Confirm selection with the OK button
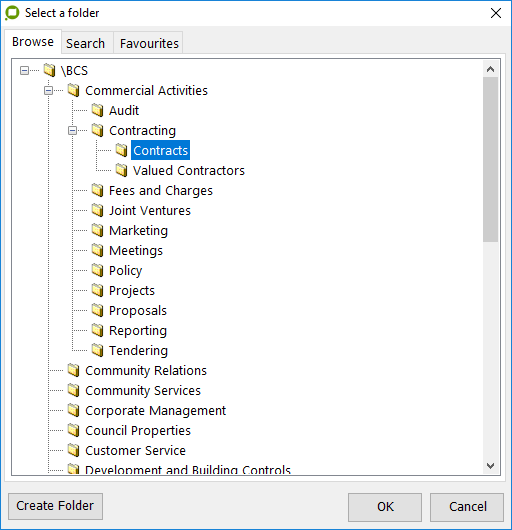Viewport: 512px width, 530px height. tap(385, 507)
